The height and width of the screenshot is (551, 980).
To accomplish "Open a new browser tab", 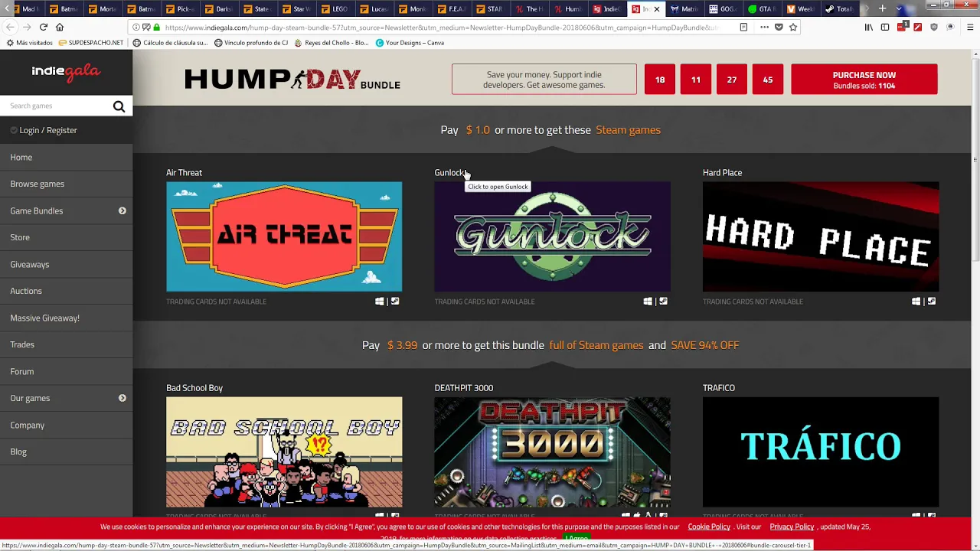I will click(x=882, y=8).
